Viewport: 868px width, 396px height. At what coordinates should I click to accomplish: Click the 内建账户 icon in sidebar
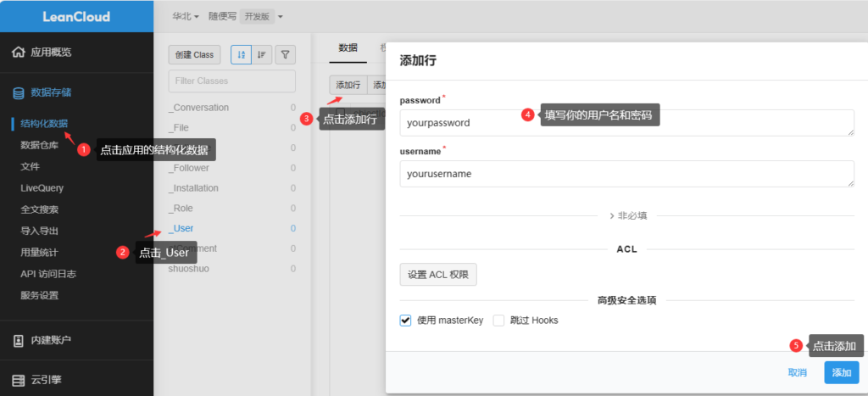point(18,340)
